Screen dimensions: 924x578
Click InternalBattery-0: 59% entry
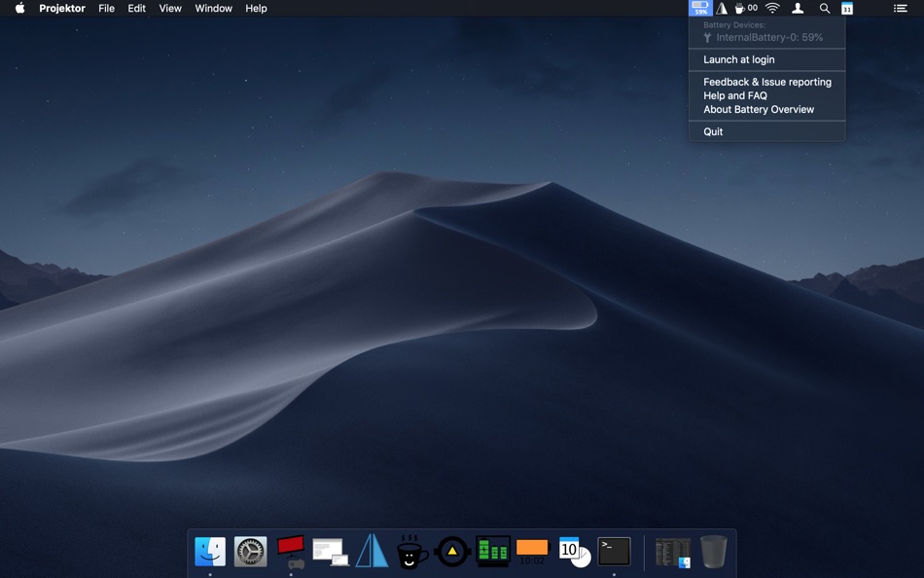pos(767,37)
